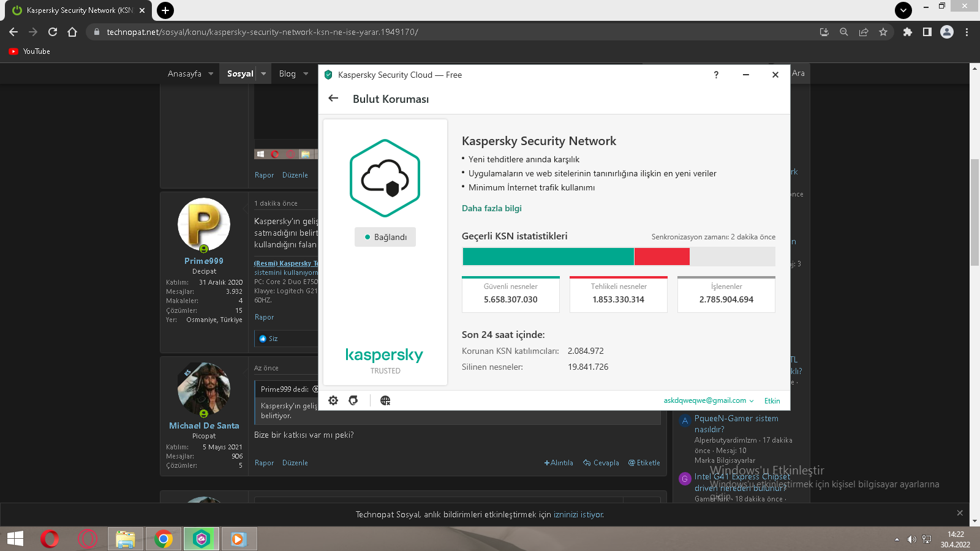Open Blog navigation item
Viewport: 980px width, 551px height.
point(287,73)
